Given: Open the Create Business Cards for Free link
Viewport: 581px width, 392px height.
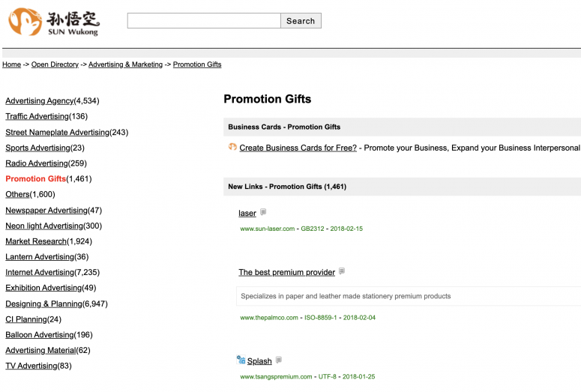Looking at the screenshot, I should pyautogui.click(x=298, y=148).
